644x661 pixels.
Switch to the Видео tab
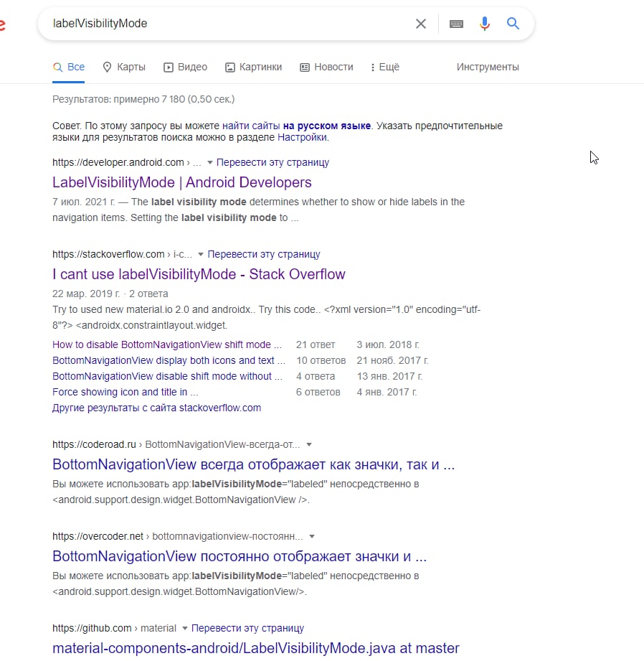pyautogui.click(x=185, y=67)
